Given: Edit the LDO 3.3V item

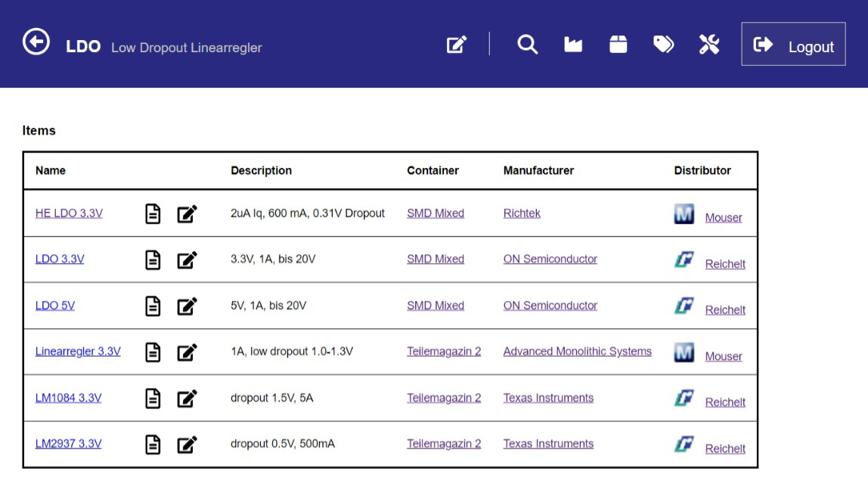Looking at the screenshot, I should pos(187,259).
